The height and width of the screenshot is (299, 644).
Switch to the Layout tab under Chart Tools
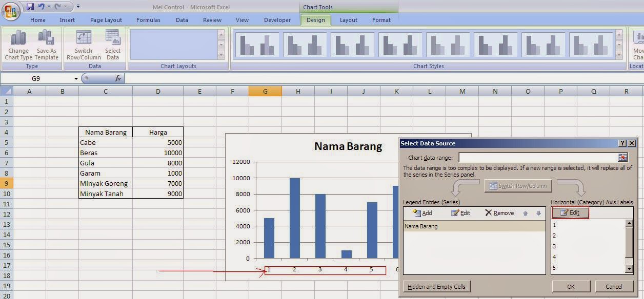(x=348, y=20)
